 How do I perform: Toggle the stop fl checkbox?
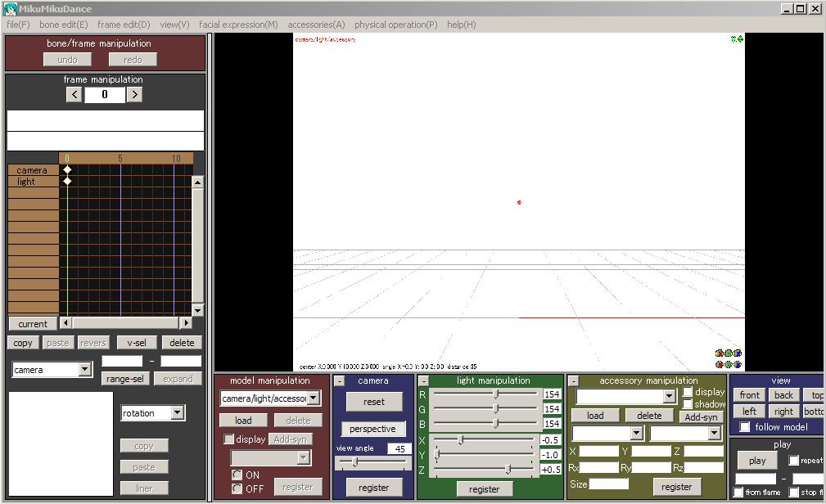click(x=794, y=493)
